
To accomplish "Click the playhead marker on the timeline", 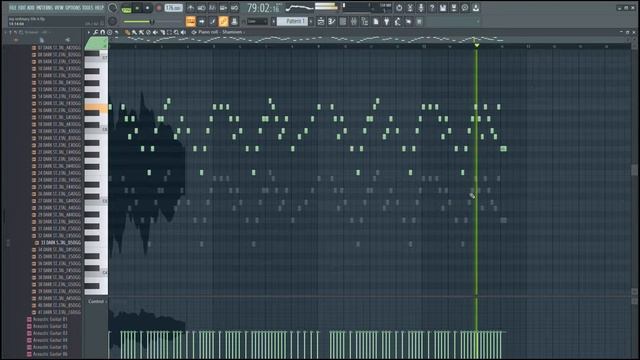I will point(476,45).
